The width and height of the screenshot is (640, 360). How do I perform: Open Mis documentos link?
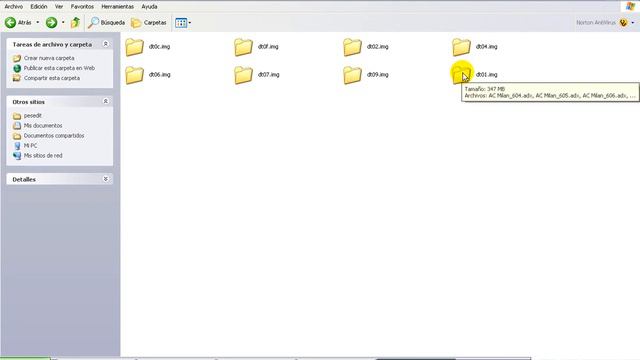(x=43, y=125)
